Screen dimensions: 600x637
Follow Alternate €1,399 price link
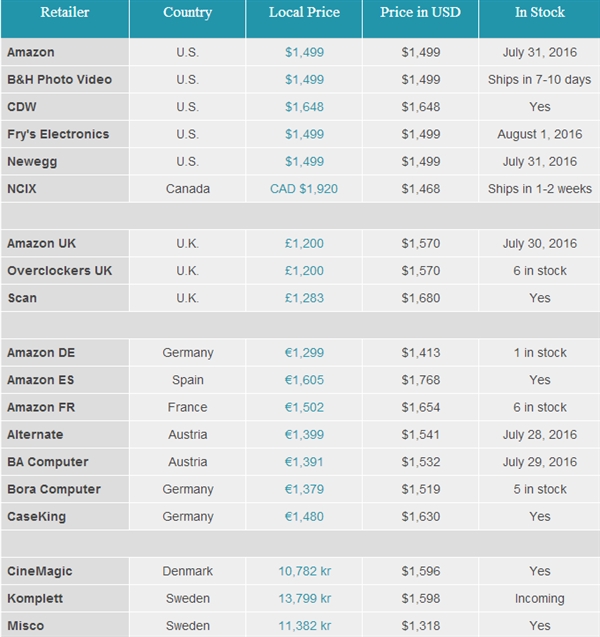pyautogui.click(x=304, y=435)
